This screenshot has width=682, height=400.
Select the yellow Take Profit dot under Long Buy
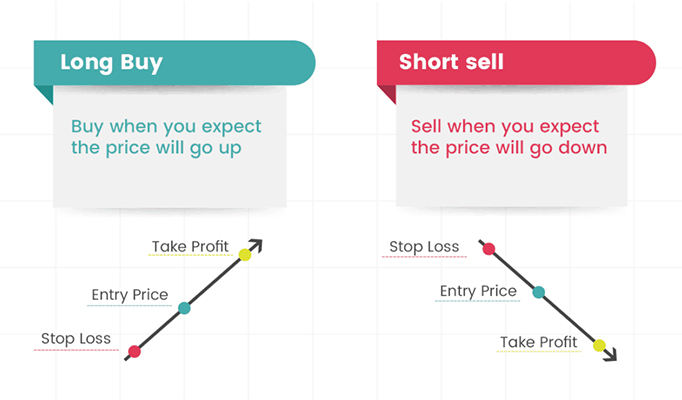[x=245, y=255]
